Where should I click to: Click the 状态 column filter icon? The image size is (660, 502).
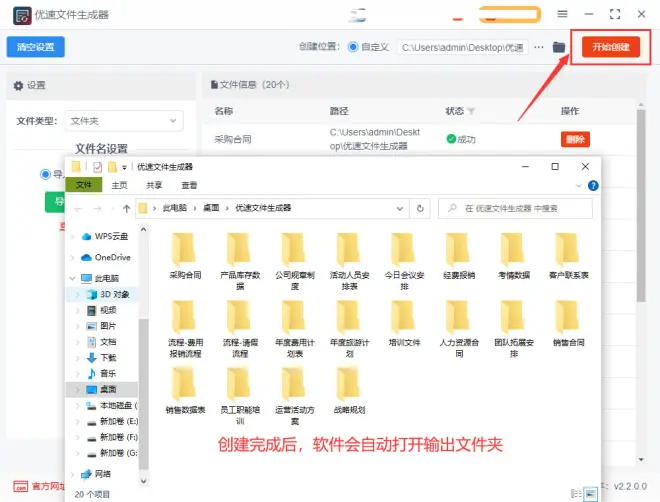471,111
